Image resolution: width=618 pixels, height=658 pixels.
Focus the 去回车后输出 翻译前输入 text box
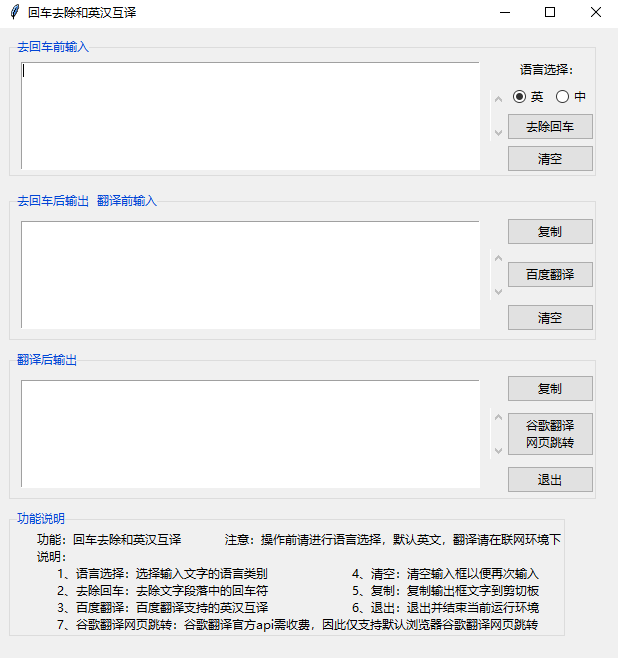(x=250, y=275)
